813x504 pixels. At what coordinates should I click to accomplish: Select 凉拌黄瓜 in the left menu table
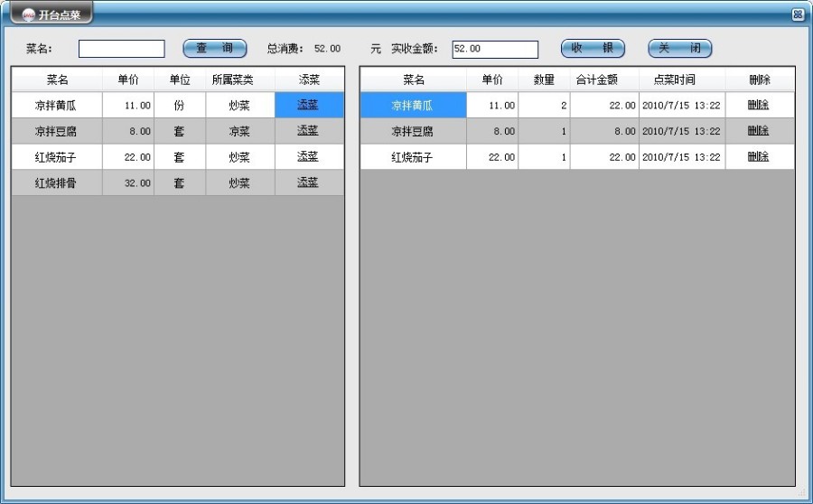point(56,106)
